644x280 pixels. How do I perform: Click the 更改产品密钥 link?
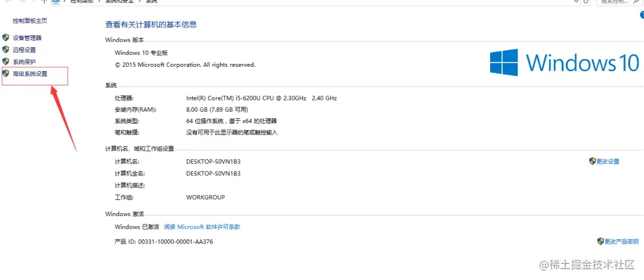pos(621,242)
